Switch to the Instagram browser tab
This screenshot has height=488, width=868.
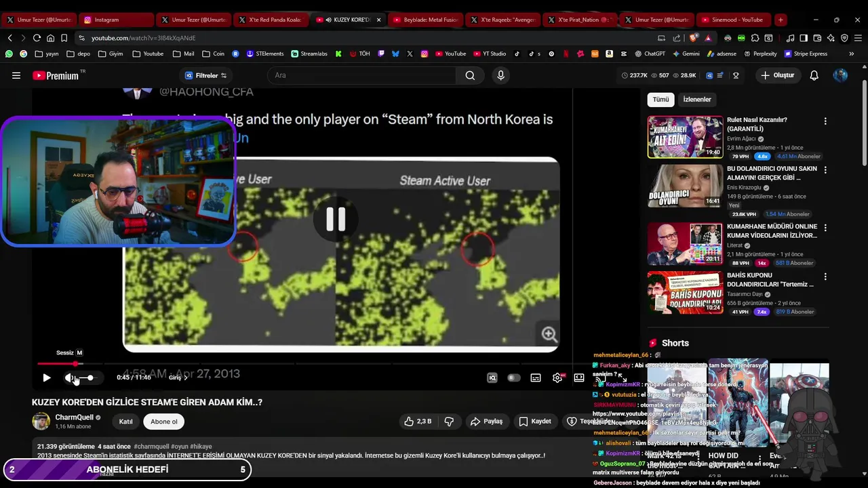pyautogui.click(x=115, y=20)
